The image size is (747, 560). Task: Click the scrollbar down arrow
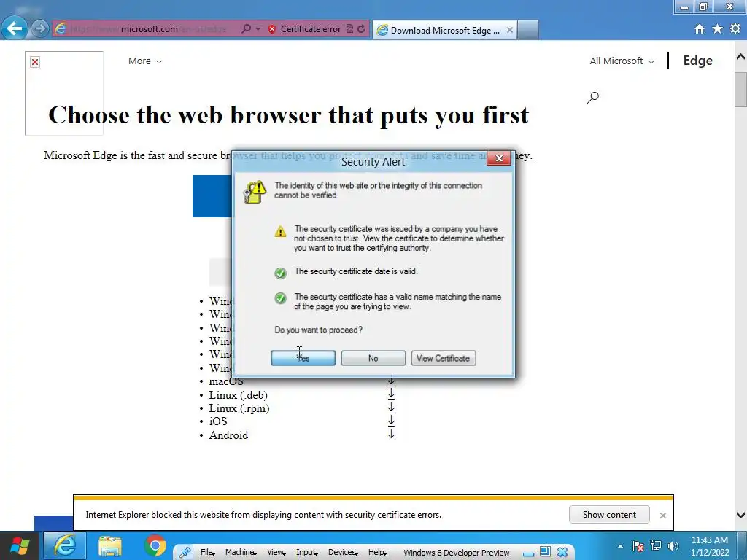point(741,515)
